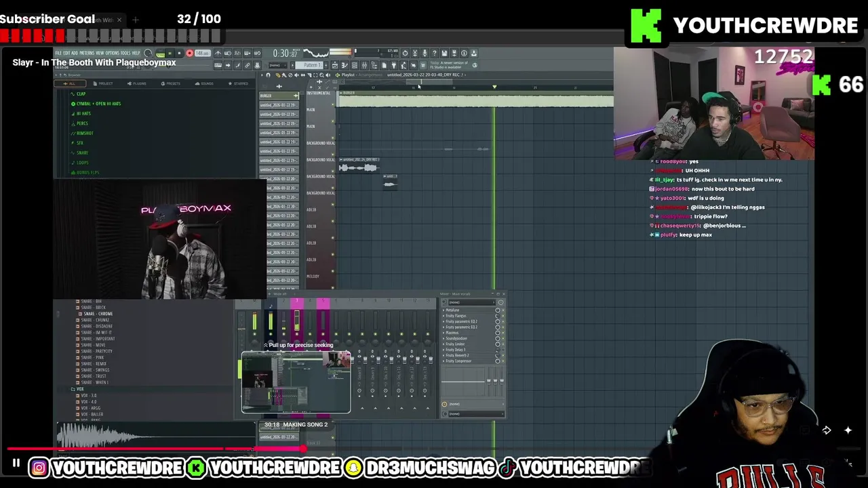Screen dimensions: 868x488
Task: Mute the master mixer track green light
Action: [254, 334]
